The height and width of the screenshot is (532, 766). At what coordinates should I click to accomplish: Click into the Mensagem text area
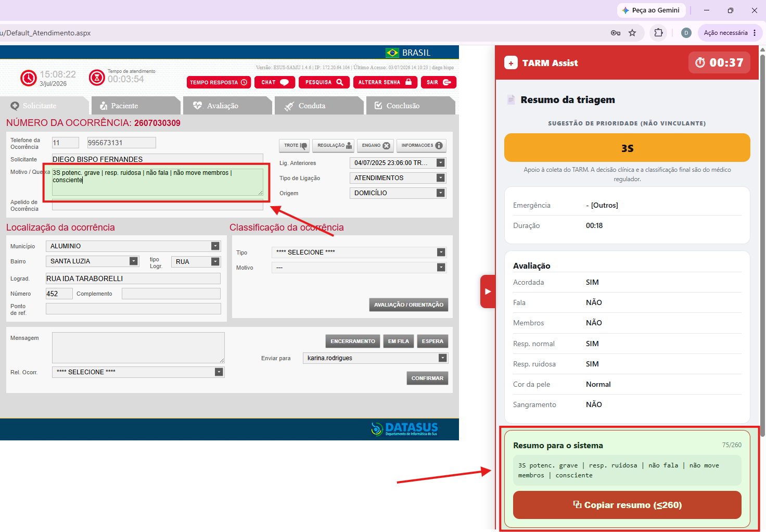point(138,348)
